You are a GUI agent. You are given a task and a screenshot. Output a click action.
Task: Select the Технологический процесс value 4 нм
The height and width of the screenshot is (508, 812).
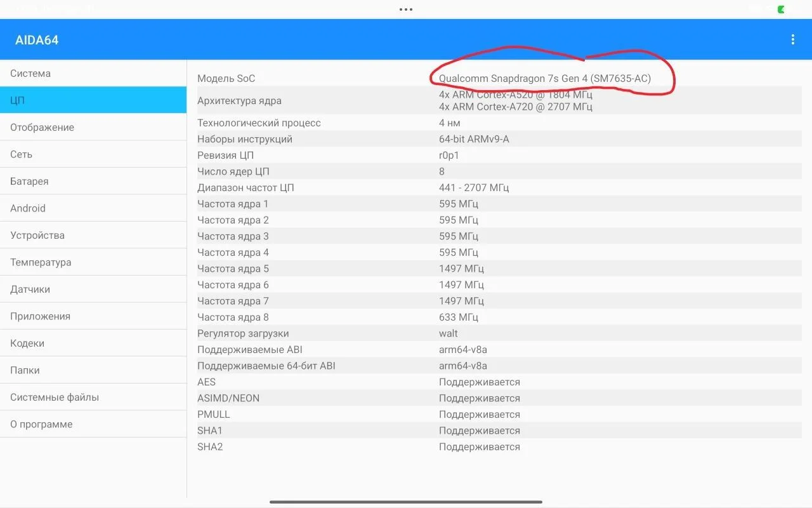450,123
